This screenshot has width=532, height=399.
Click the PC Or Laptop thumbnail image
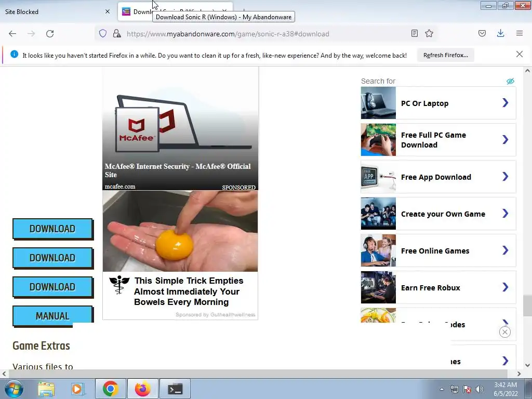coord(378,103)
